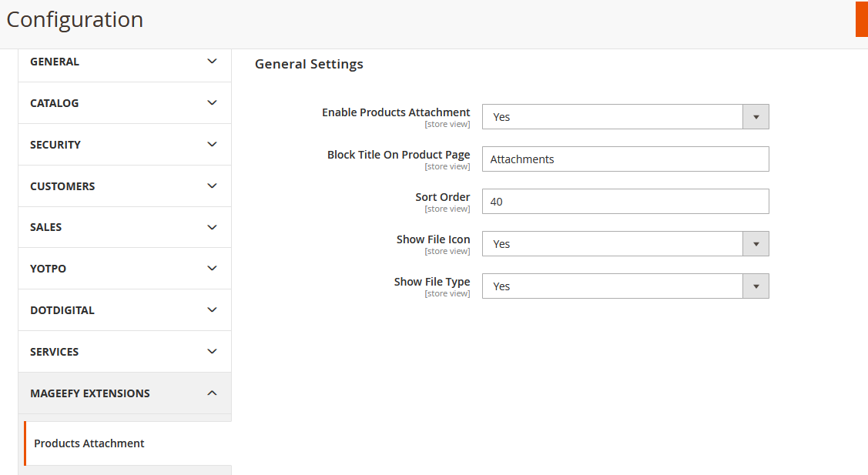Click the orange button at top right
The width and height of the screenshot is (868, 475).
861,19
